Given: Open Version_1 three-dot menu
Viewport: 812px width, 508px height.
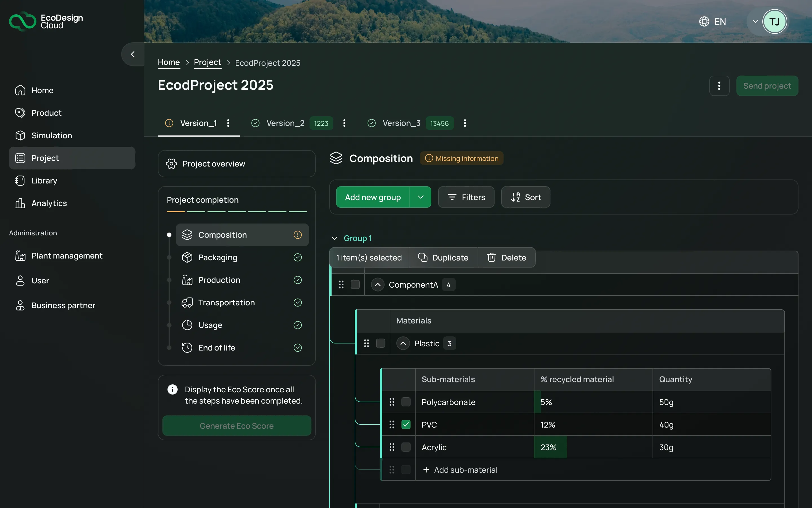Looking at the screenshot, I should (x=228, y=123).
